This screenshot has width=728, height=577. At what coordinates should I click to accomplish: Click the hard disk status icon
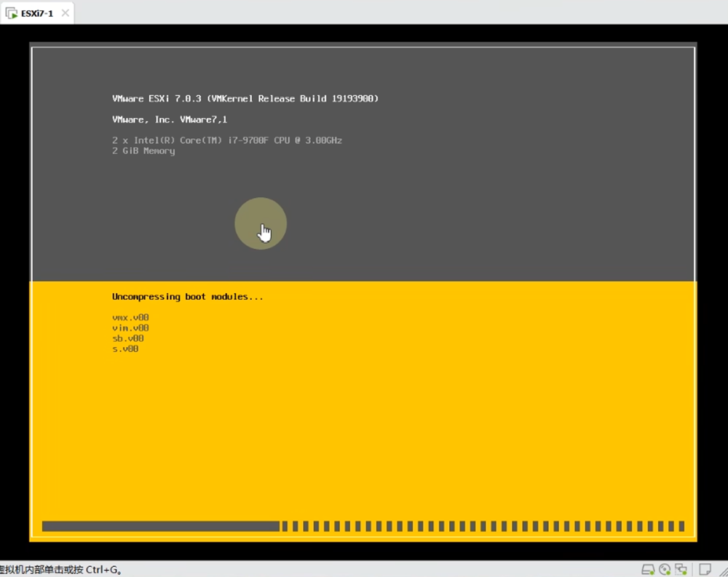coord(648,569)
